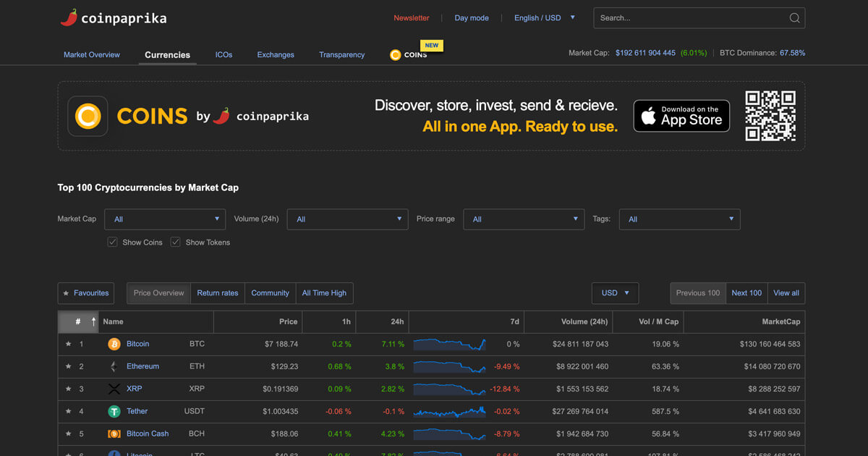Click the XRP coin icon
Viewport: 868px width, 456px height.
[114, 389]
